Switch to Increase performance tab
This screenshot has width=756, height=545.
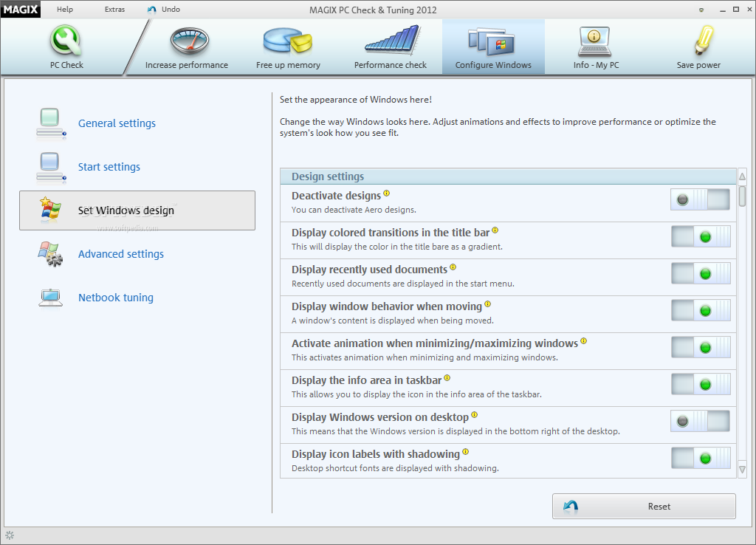187,47
